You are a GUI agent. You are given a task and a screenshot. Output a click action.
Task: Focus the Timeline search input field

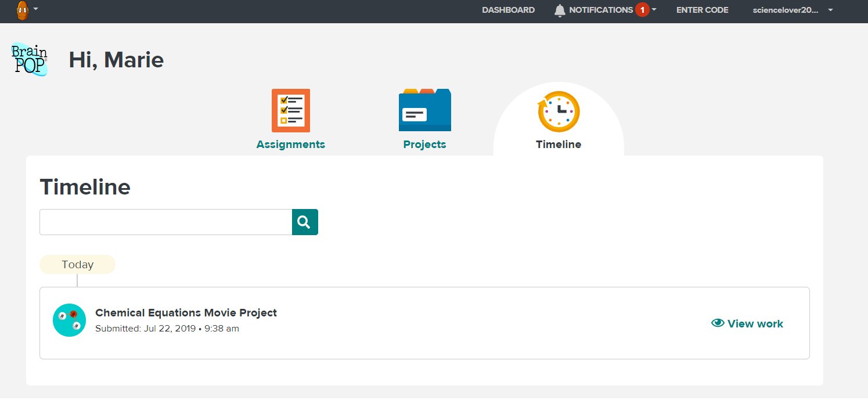pyautogui.click(x=166, y=222)
